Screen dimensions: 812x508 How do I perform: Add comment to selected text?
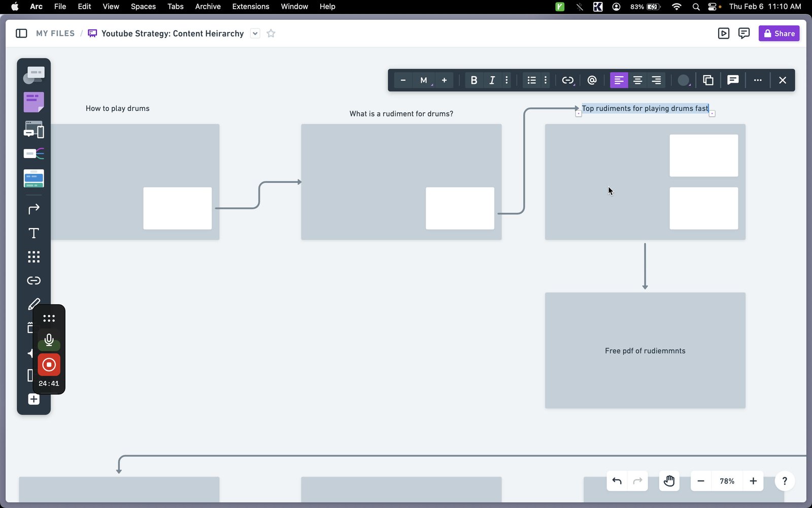tap(733, 80)
